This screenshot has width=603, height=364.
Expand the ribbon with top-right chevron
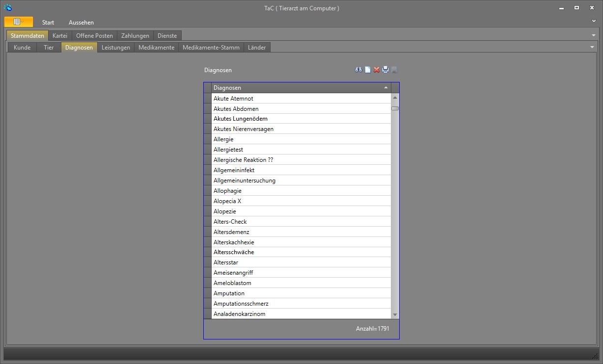tap(594, 21)
